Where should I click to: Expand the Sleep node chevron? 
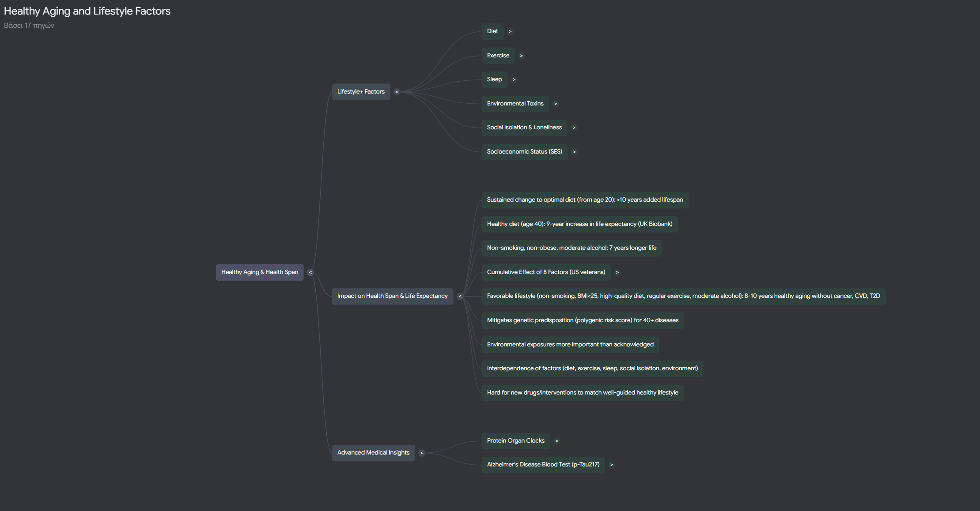tap(514, 79)
